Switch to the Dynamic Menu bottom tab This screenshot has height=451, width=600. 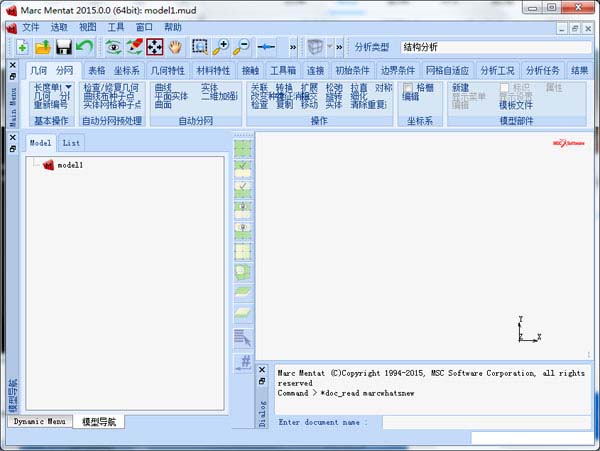(x=39, y=422)
